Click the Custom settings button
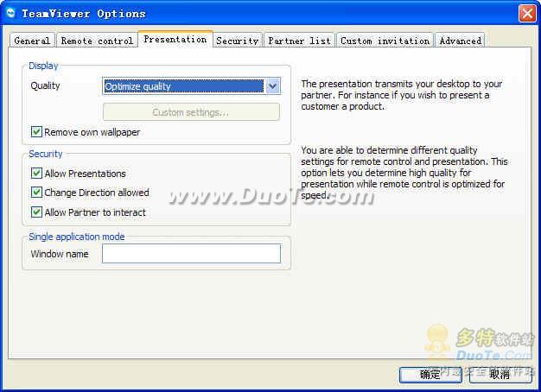 point(191,112)
